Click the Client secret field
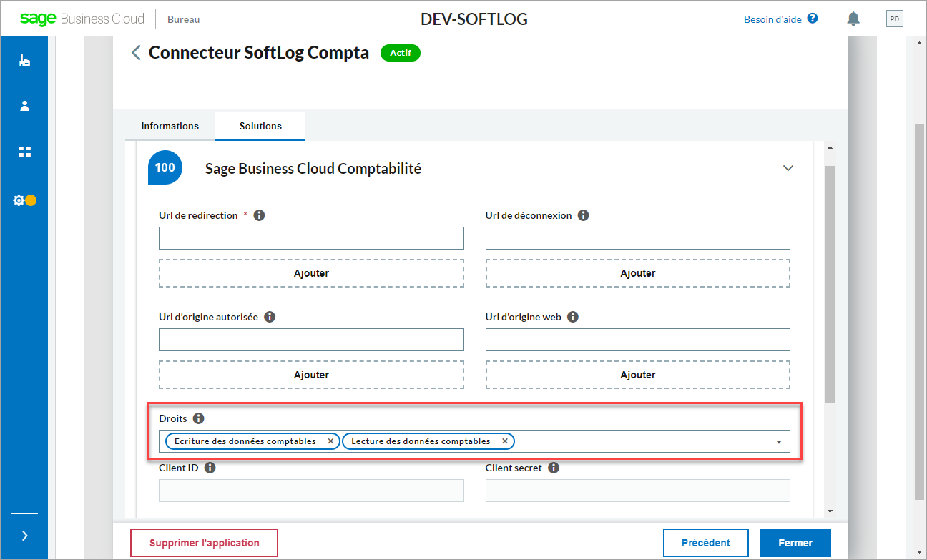The width and height of the screenshot is (927, 560). click(638, 491)
